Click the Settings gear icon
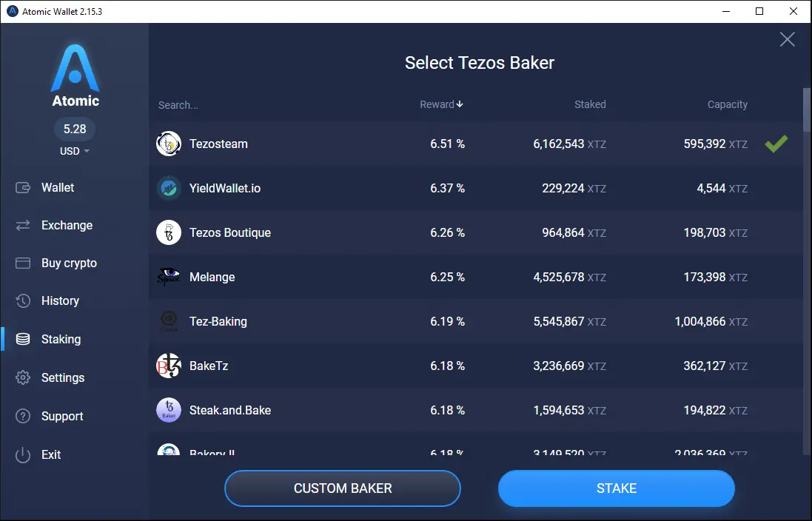 coord(23,377)
